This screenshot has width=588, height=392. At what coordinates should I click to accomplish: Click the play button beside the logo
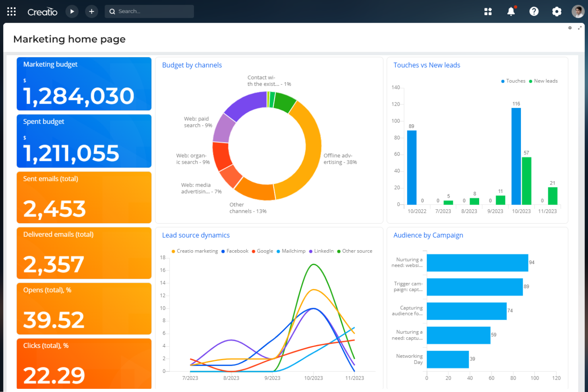tap(72, 11)
